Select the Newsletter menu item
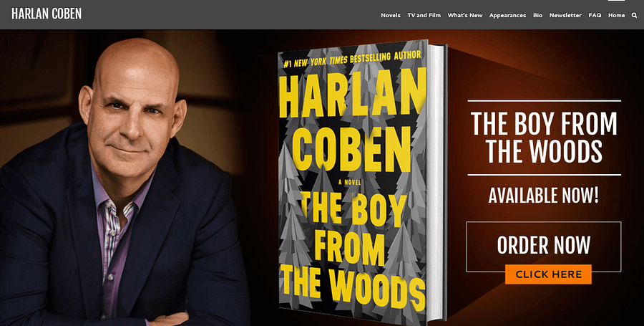 click(565, 15)
